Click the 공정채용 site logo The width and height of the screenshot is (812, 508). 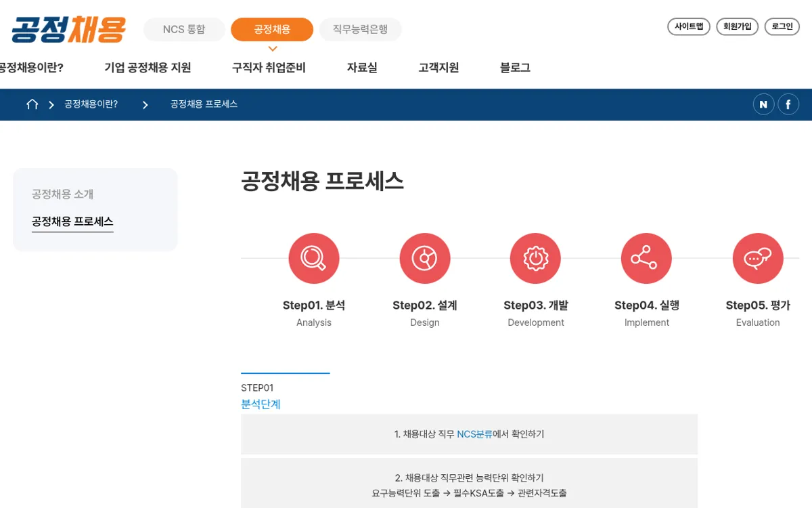pos(68,29)
